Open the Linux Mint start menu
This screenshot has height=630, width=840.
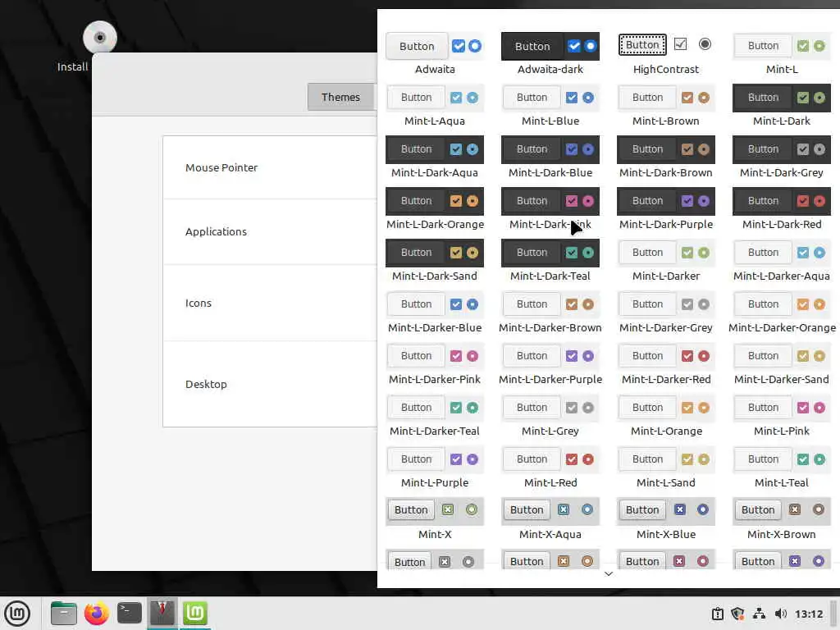click(x=17, y=613)
